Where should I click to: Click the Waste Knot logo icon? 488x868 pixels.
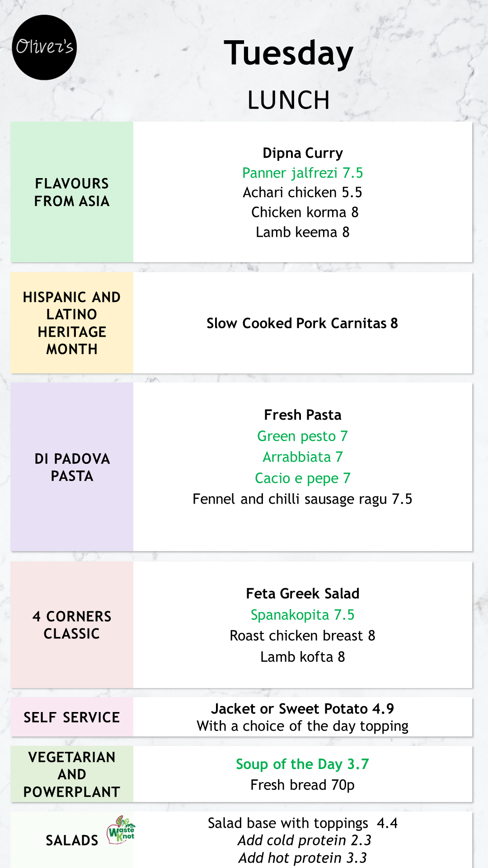coord(121,830)
